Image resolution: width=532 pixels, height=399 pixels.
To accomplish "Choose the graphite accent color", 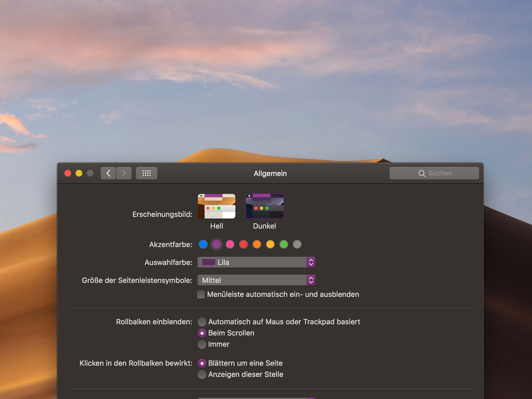I will 297,244.
